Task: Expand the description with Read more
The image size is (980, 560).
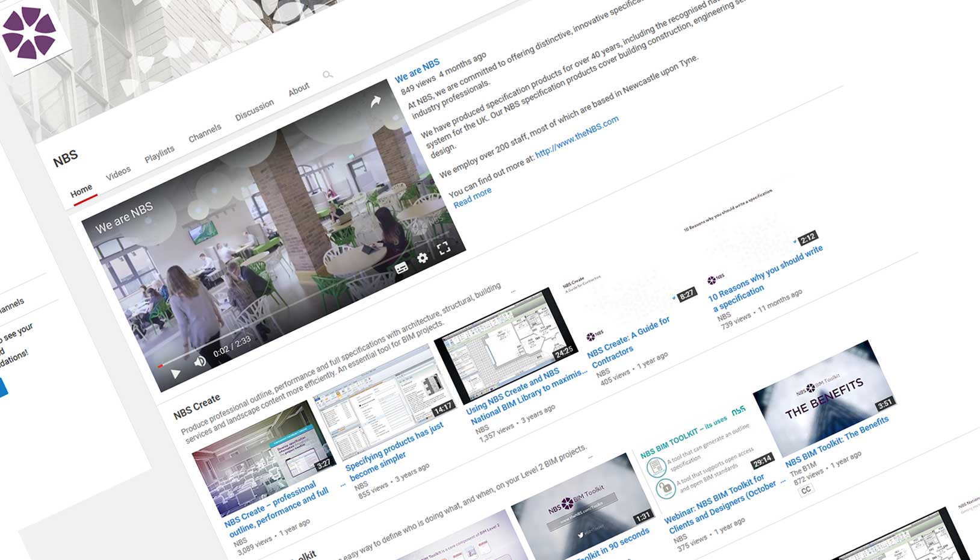Action: point(473,198)
